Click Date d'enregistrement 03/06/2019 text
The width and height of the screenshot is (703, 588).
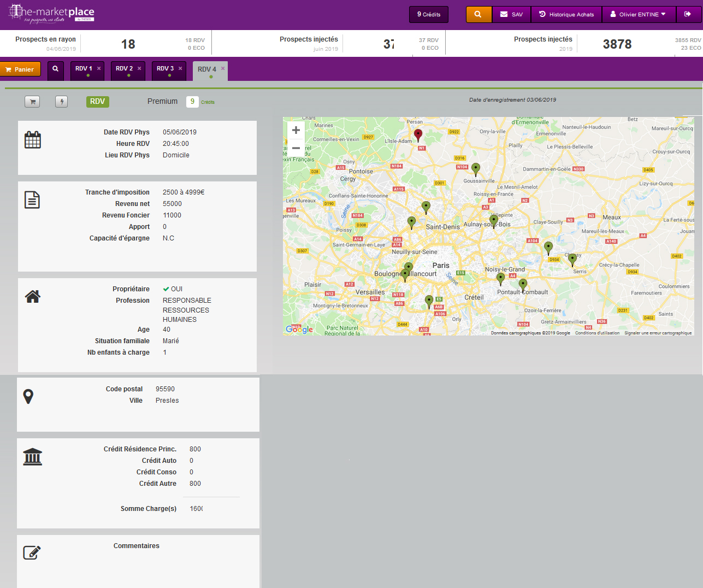pos(512,100)
